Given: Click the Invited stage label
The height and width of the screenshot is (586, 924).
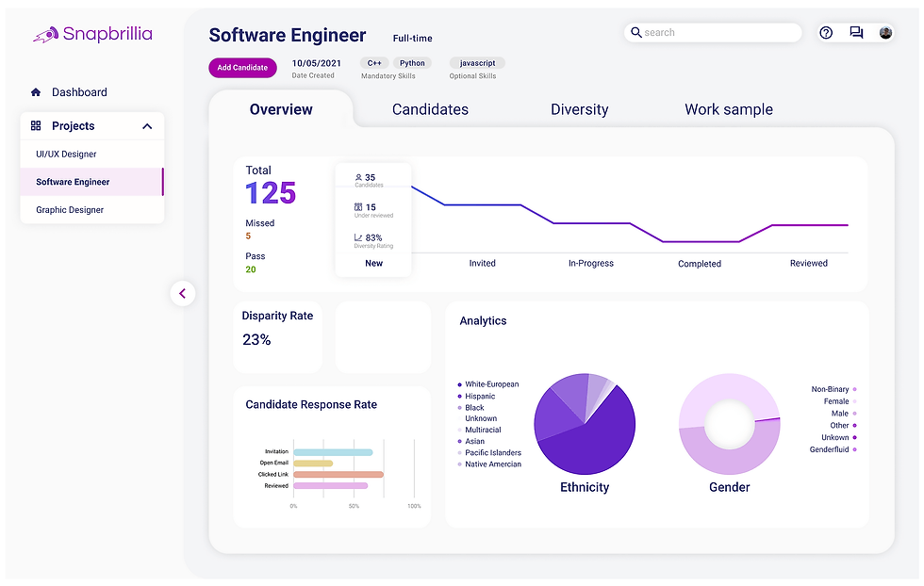Looking at the screenshot, I should [x=482, y=263].
